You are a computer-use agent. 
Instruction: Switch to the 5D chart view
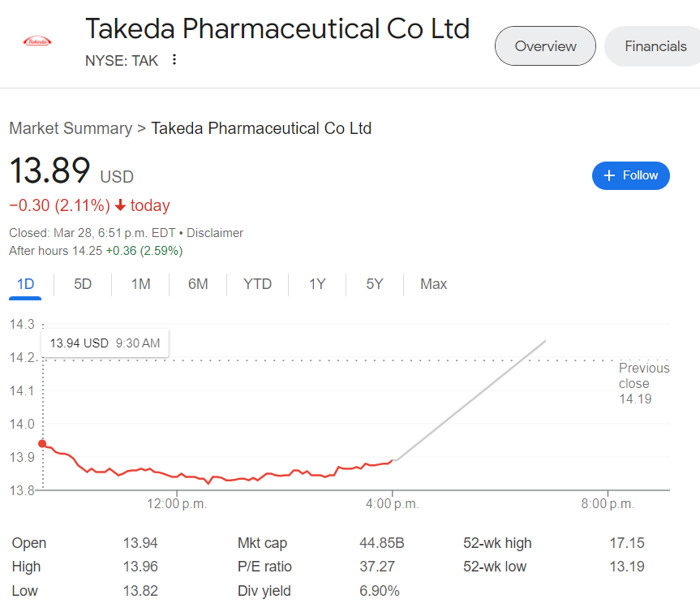(82, 284)
